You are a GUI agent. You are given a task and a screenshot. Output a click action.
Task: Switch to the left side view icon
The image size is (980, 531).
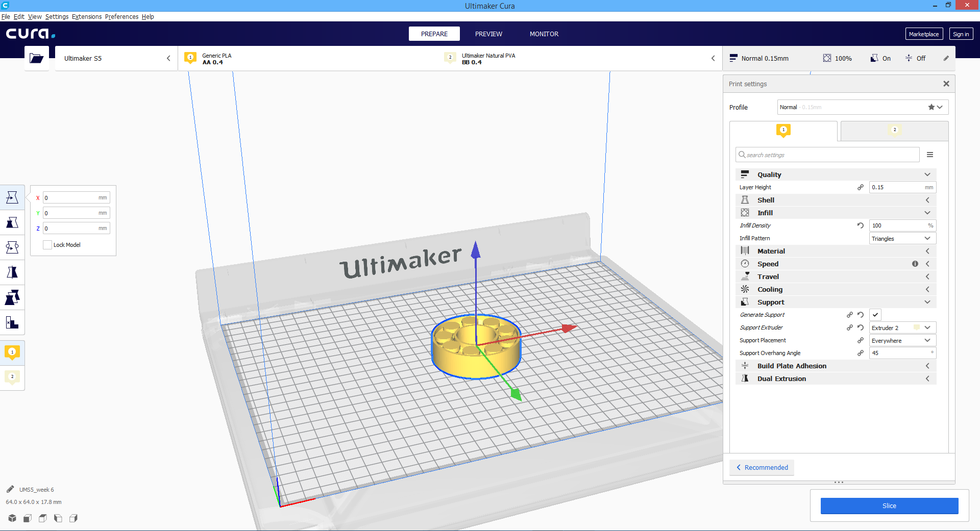[x=58, y=518]
